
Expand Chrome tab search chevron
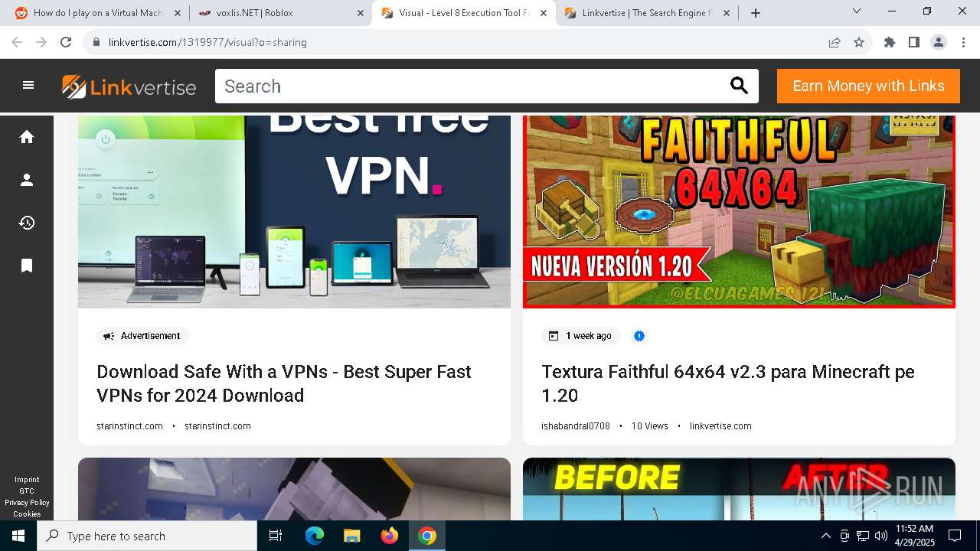point(857,11)
